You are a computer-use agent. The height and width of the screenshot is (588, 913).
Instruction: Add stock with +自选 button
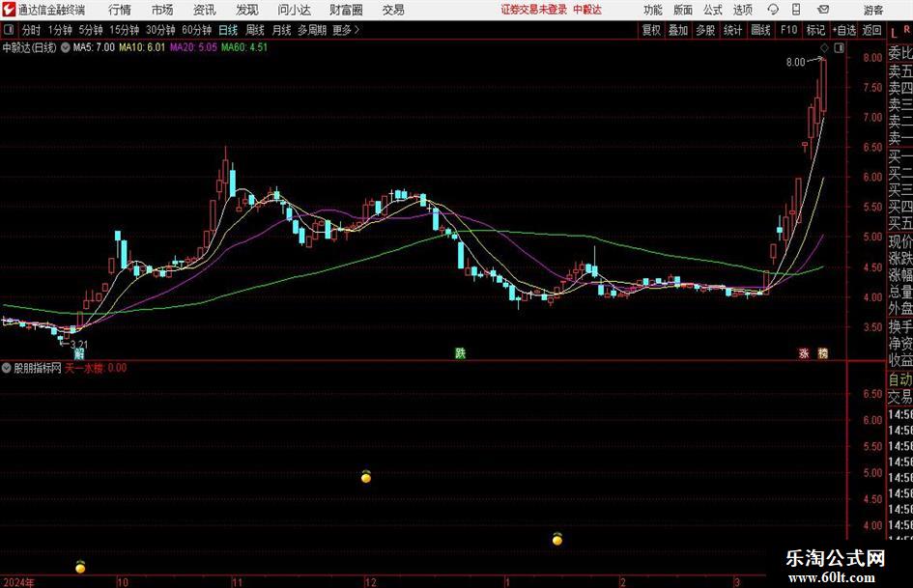pyautogui.click(x=843, y=30)
